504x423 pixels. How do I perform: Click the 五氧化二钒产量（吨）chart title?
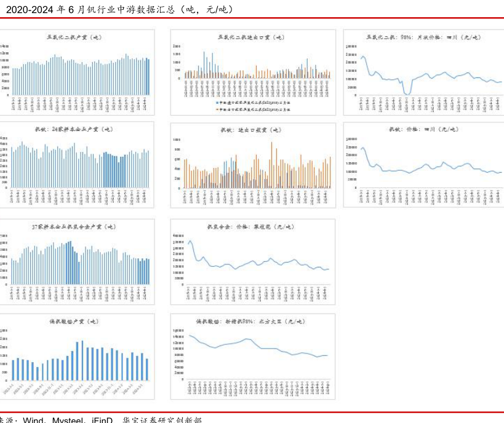(74, 37)
